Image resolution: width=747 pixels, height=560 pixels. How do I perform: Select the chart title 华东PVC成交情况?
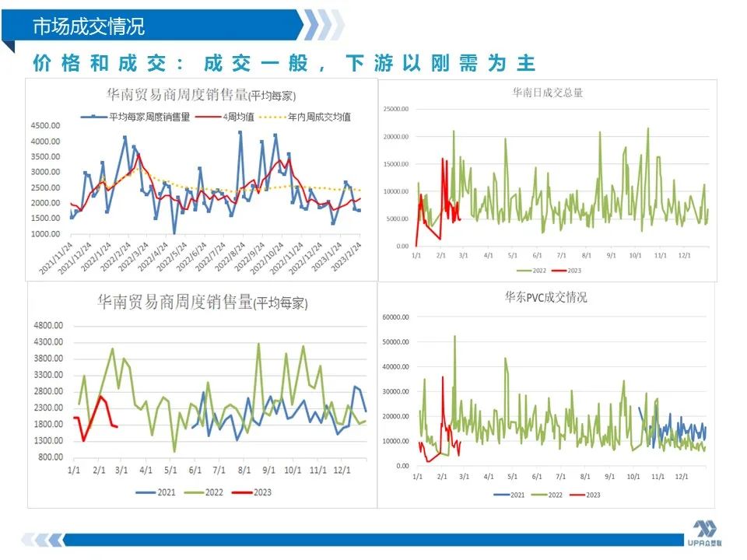click(546, 298)
